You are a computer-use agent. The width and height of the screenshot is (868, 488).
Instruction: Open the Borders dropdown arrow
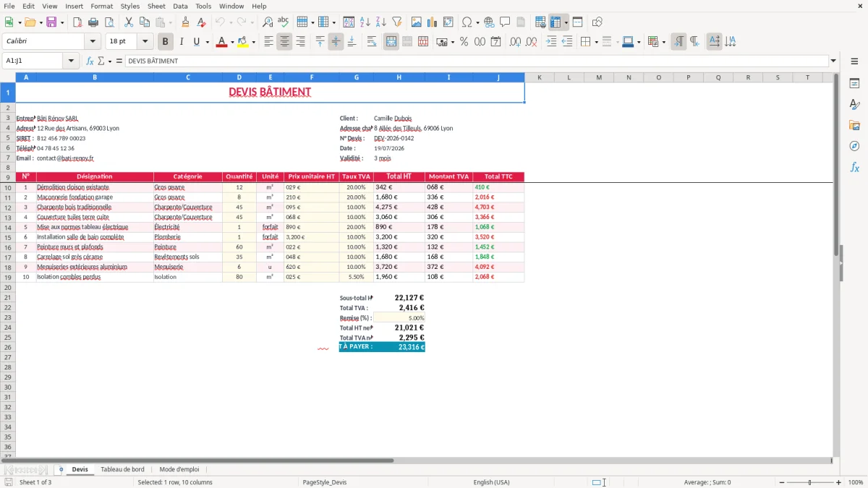[596, 42]
